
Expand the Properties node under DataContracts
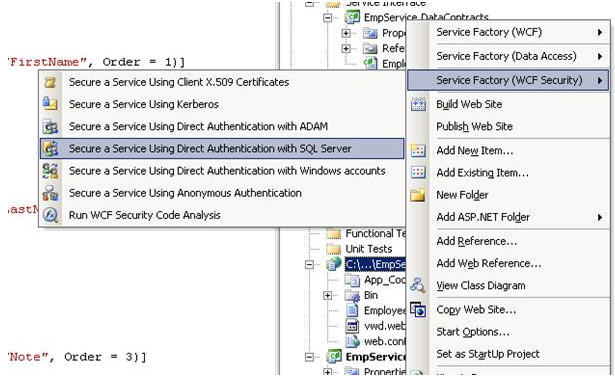click(x=346, y=33)
